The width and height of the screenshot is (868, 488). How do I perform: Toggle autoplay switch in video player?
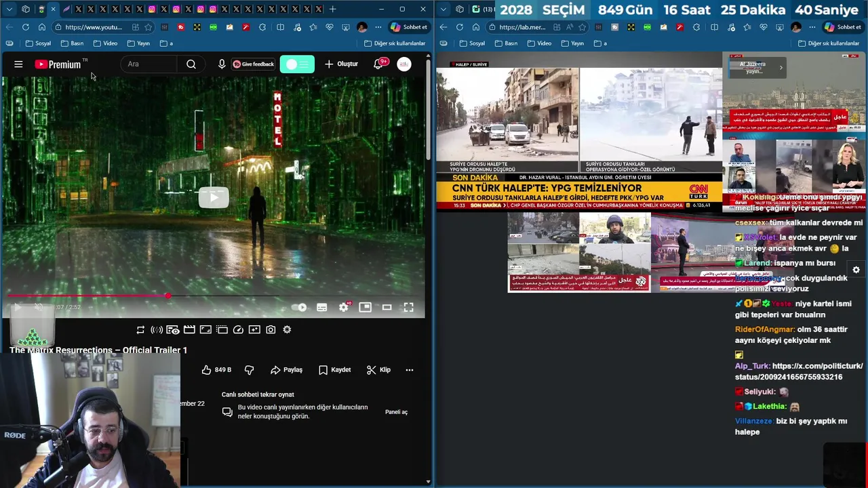click(x=299, y=307)
